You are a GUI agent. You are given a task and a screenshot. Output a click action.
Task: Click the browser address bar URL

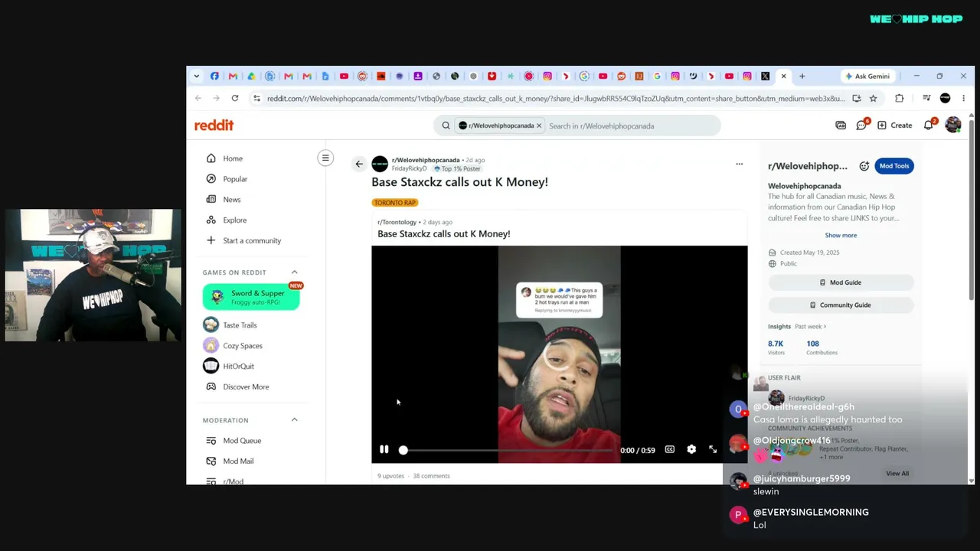[x=556, y=99]
